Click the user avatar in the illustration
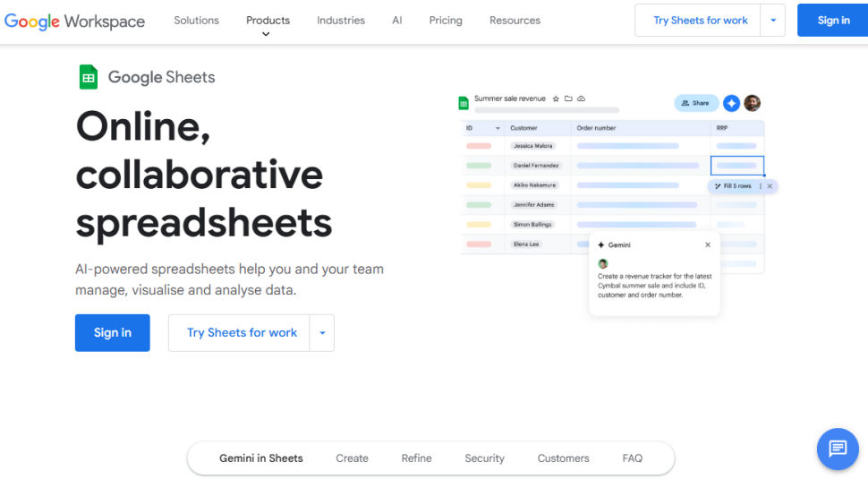Viewport: 868px width, 488px height. [x=753, y=103]
